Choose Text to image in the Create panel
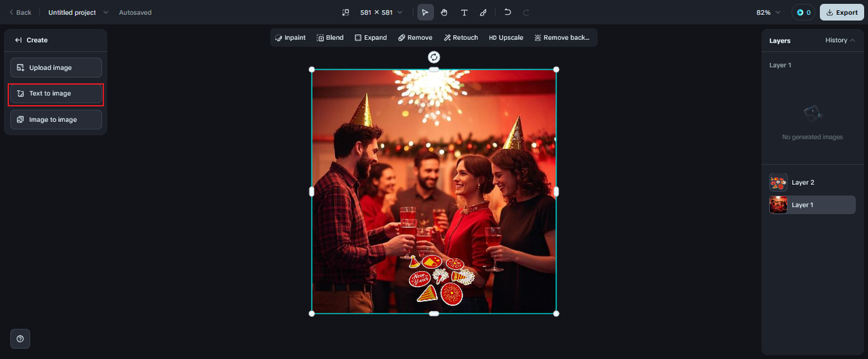This screenshot has height=359, width=868. [56, 93]
